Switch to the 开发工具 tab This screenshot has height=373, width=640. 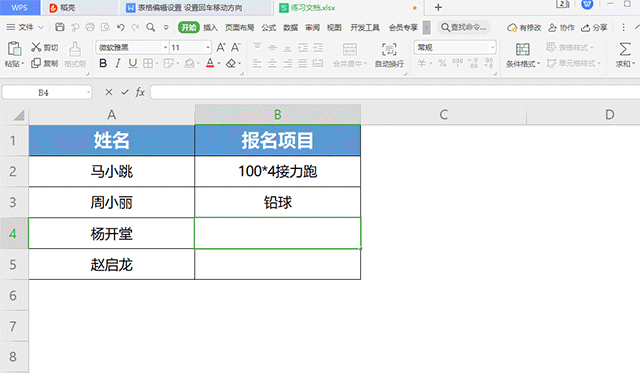pos(364,27)
